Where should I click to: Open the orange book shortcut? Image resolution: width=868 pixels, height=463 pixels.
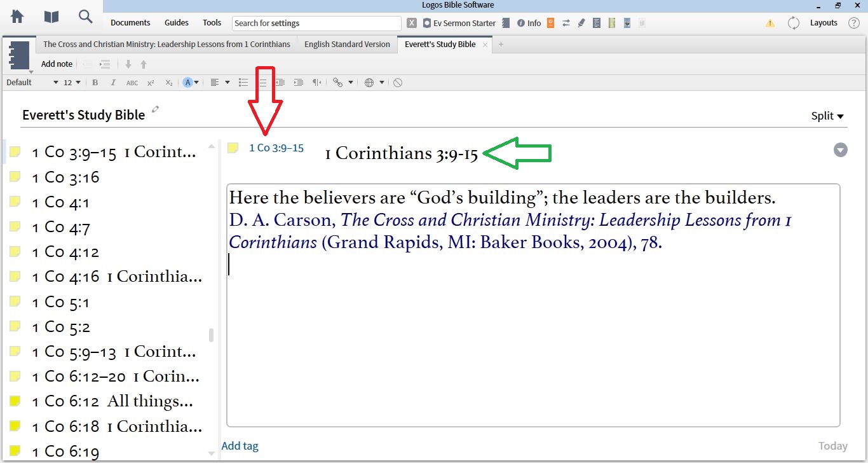click(550, 23)
